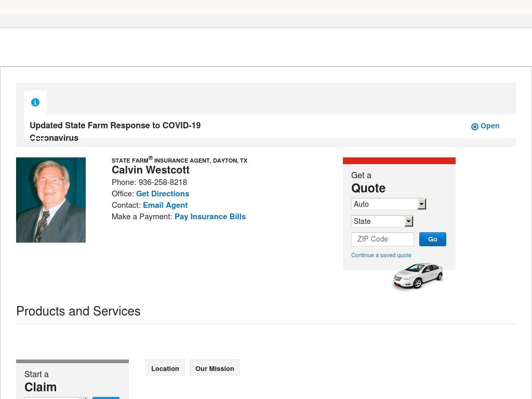
Task: Switch to the Location tab
Action: pos(165,368)
